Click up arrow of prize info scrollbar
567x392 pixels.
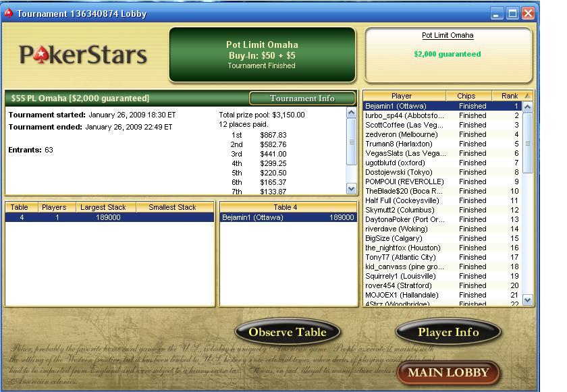(351, 113)
